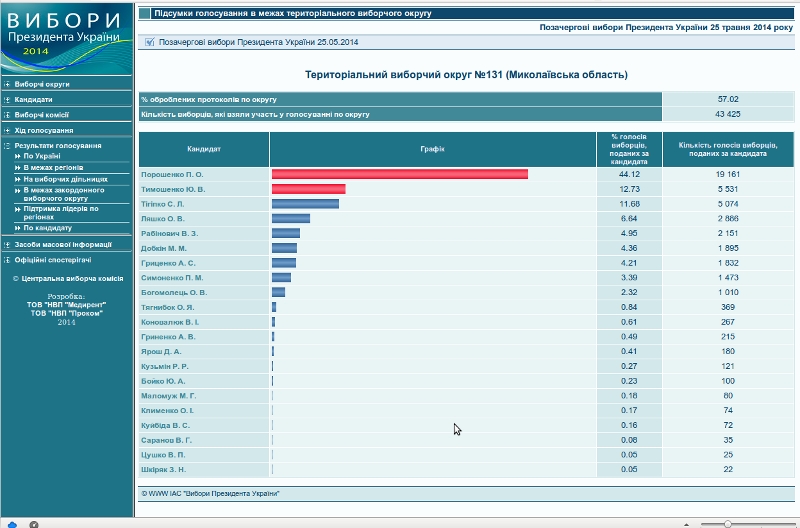Select candidate Богомолець О. В.

[174, 293]
